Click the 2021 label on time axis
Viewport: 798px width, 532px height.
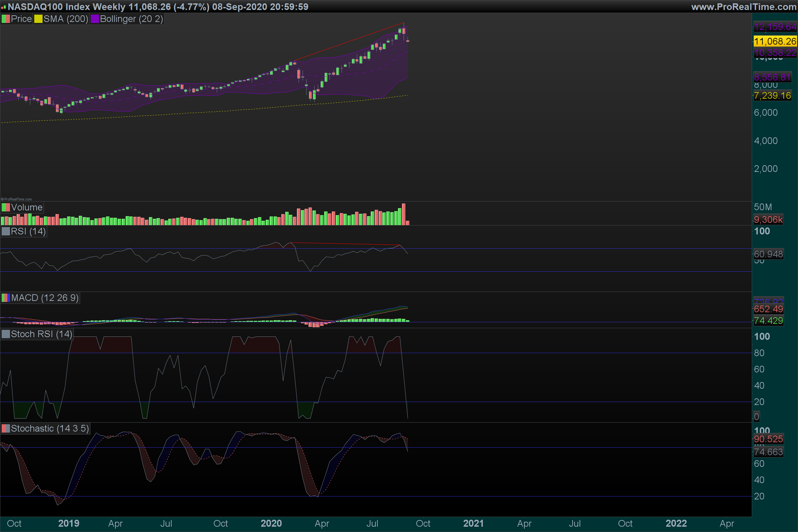click(473, 523)
